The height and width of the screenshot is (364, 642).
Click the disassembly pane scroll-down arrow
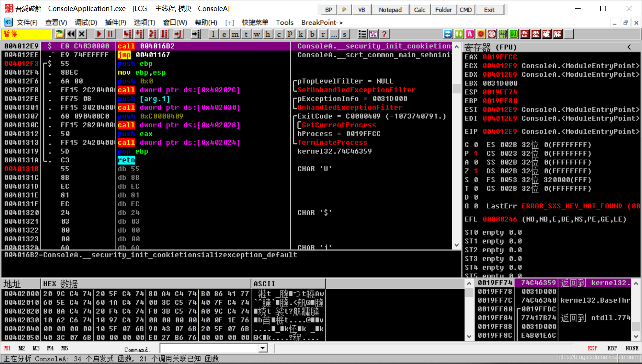pos(456,245)
